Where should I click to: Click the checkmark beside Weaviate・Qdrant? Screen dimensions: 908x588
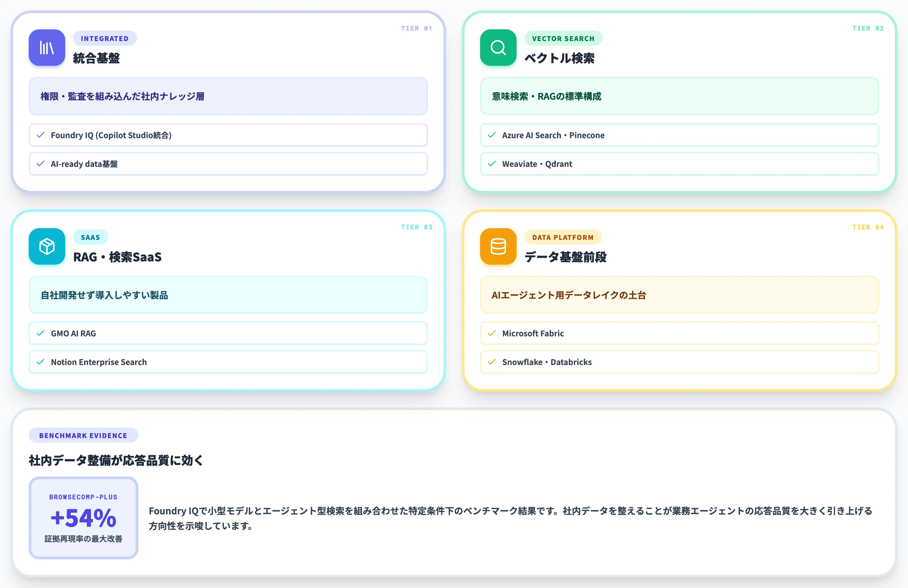coord(492,164)
